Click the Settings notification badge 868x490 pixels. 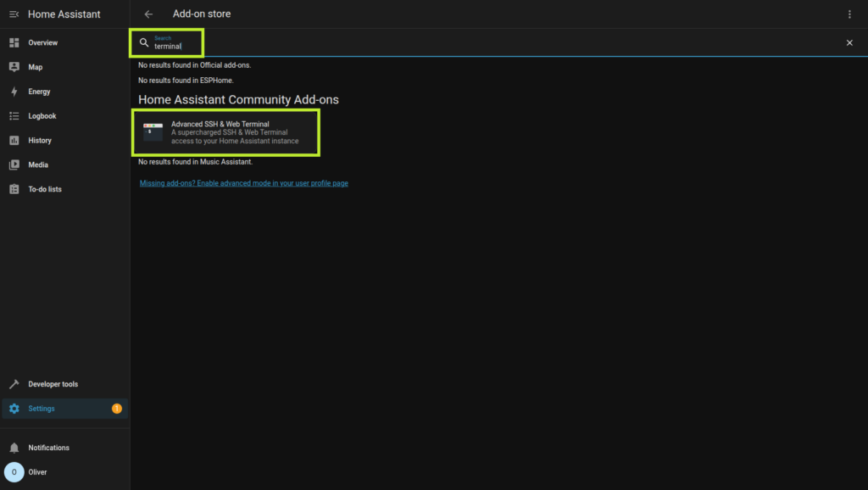coord(117,409)
